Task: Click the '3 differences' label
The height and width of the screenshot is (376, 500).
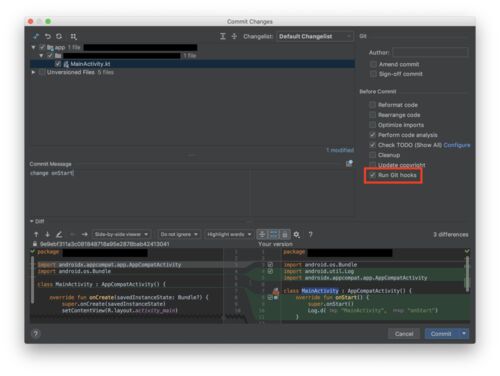Action: 451,234
